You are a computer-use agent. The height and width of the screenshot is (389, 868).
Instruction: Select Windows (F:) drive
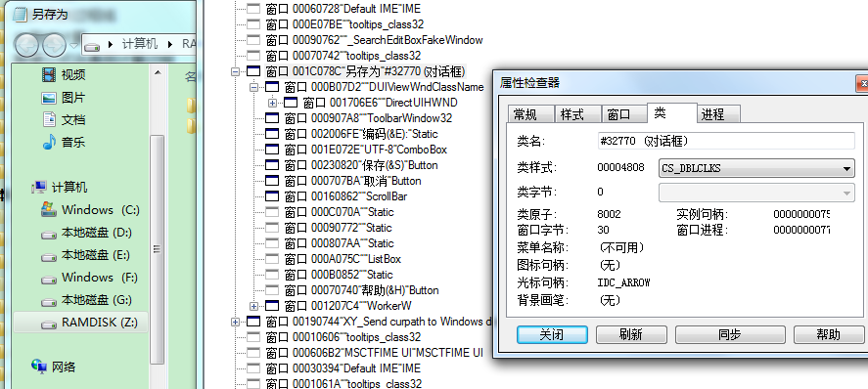[x=90, y=278]
